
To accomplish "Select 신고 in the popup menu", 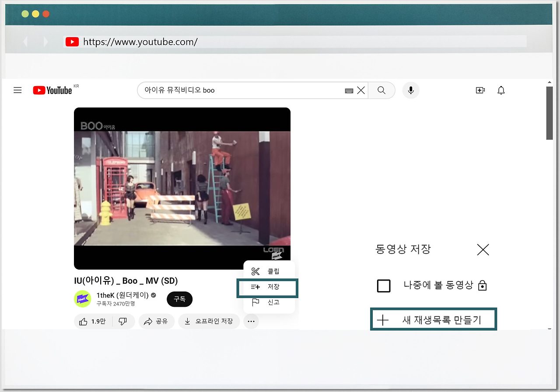I will point(269,302).
